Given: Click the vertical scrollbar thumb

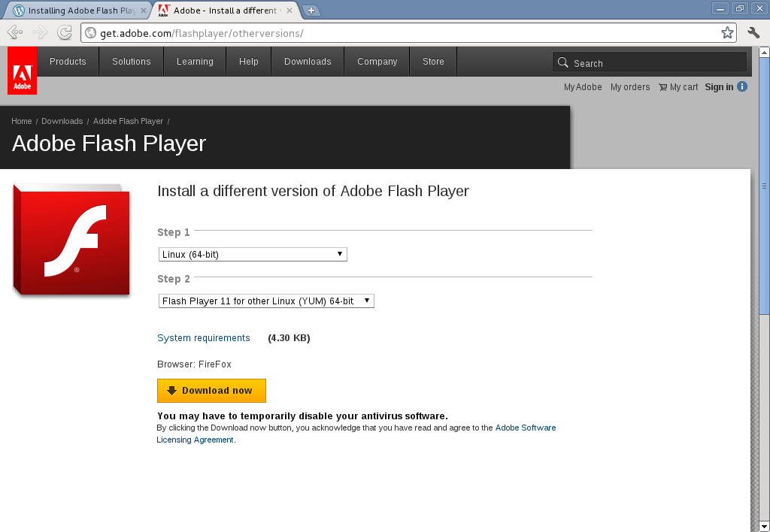Looking at the screenshot, I should 764,186.
